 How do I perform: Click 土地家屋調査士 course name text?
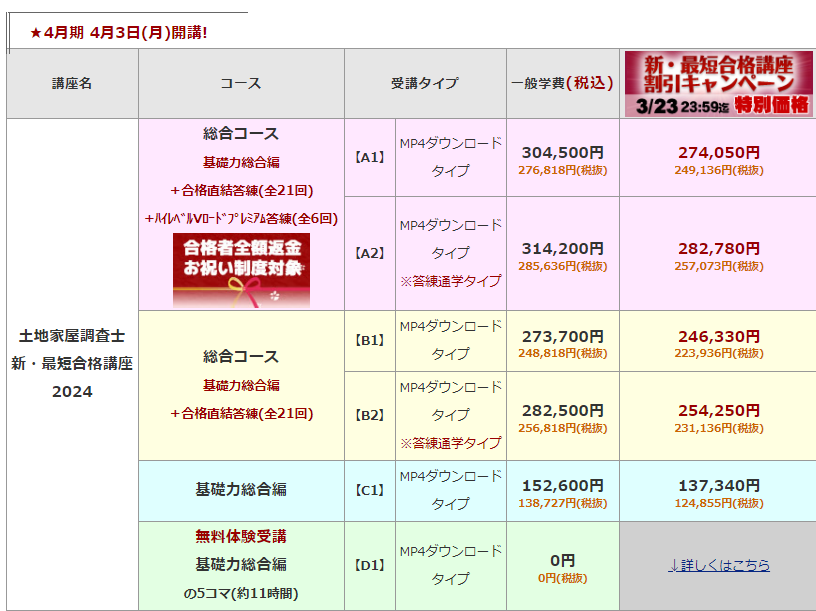72,336
